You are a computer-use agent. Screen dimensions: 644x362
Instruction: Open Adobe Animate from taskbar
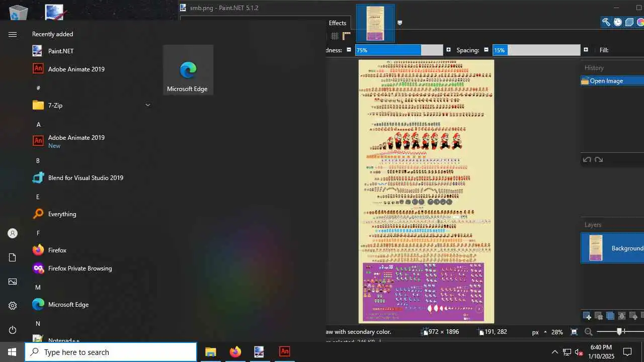click(284, 352)
